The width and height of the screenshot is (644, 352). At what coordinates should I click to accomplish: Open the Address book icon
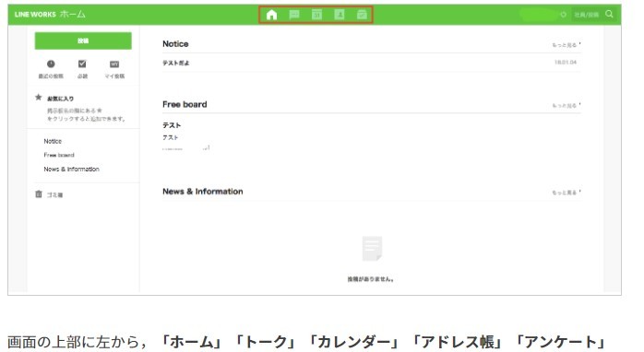click(340, 15)
